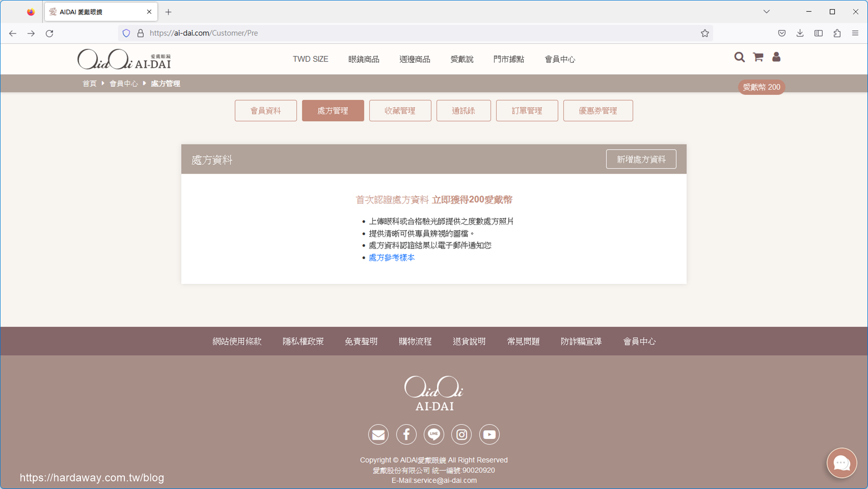
Task: Go to 會員中心 in breadcrumb
Action: (124, 84)
